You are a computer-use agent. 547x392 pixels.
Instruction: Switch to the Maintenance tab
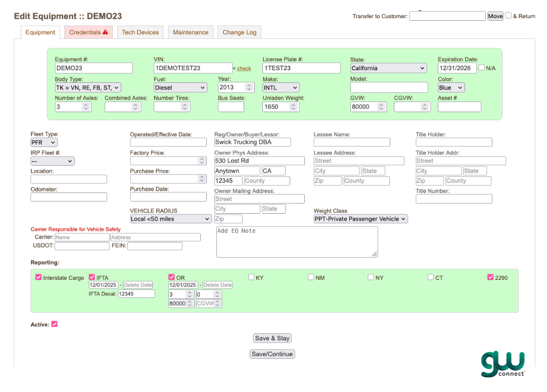tap(191, 32)
